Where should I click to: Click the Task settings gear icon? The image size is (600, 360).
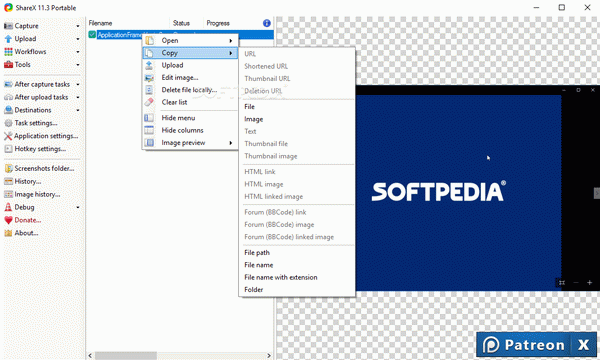pos(8,123)
